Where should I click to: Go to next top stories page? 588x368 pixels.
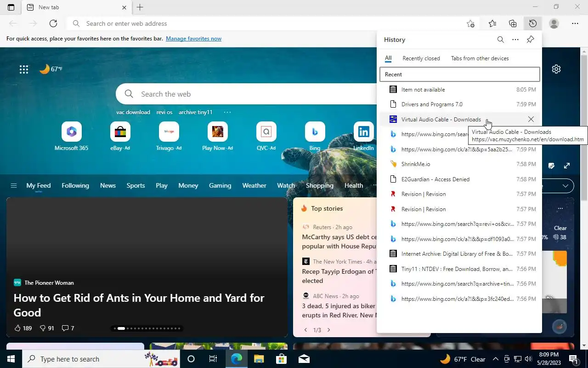click(328, 330)
